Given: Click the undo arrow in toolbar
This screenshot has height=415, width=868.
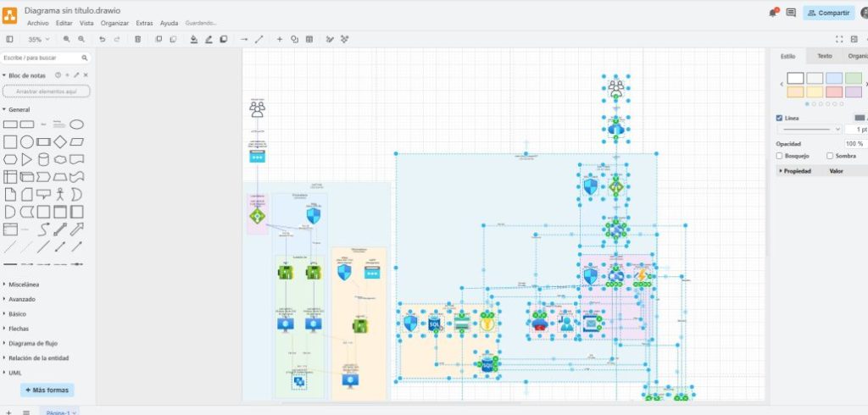Looking at the screenshot, I should click(x=103, y=39).
